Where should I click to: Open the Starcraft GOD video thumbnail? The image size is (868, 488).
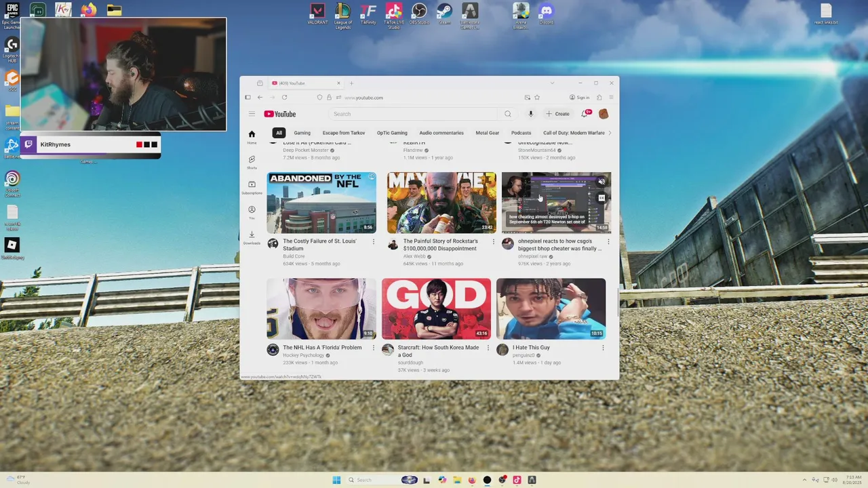coord(436,308)
